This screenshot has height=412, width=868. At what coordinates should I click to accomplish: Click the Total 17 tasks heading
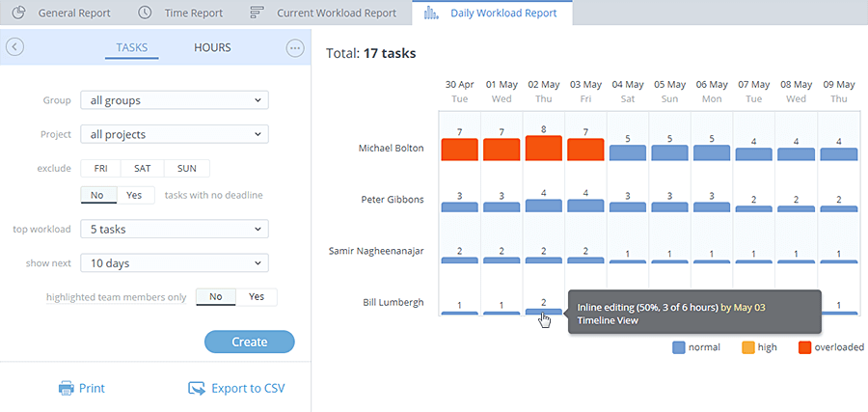(x=371, y=54)
